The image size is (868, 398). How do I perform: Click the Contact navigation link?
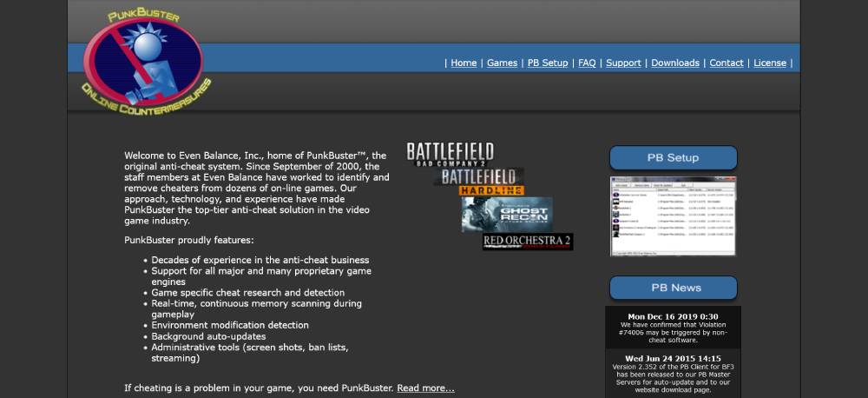click(727, 63)
